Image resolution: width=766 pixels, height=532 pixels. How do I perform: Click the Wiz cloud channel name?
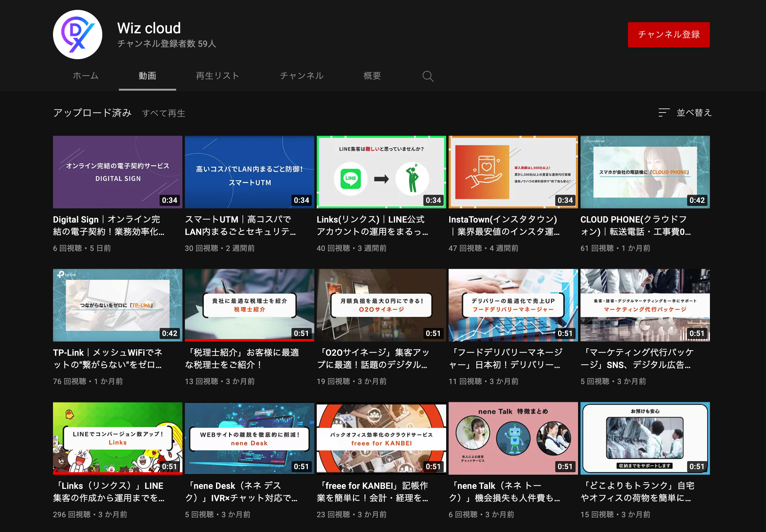pyautogui.click(x=149, y=28)
